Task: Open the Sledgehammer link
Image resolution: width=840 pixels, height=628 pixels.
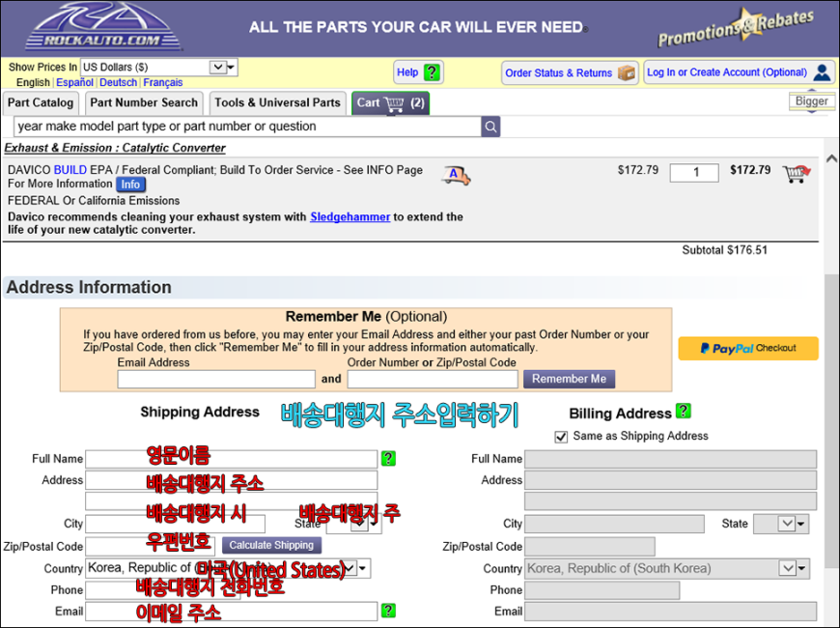Action: coord(350,217)
